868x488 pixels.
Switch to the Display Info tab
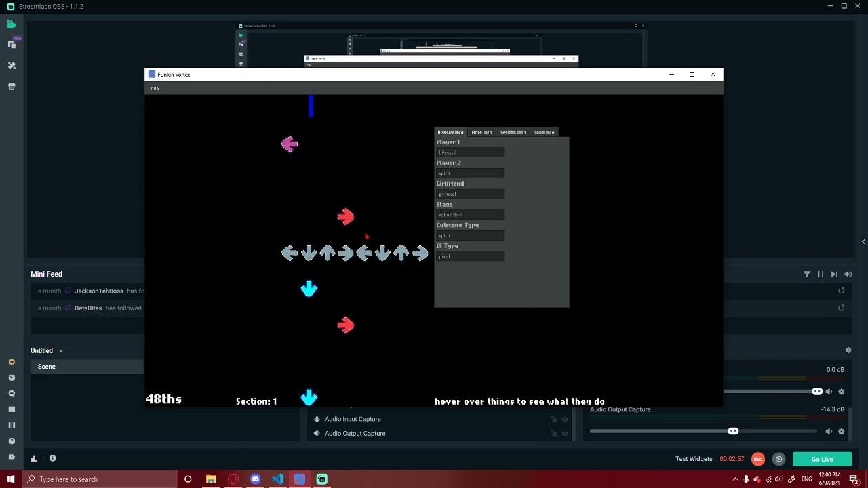point(450,132)
